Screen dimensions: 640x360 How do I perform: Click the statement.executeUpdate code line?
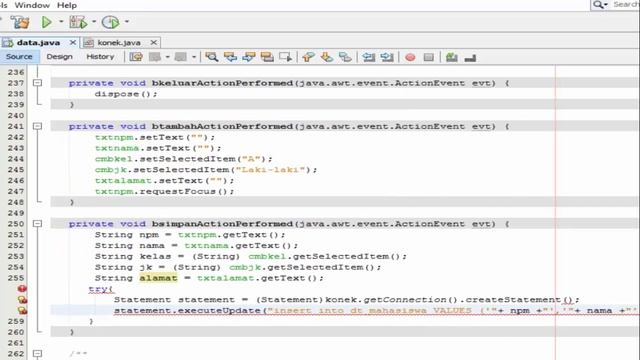(376, 311)
